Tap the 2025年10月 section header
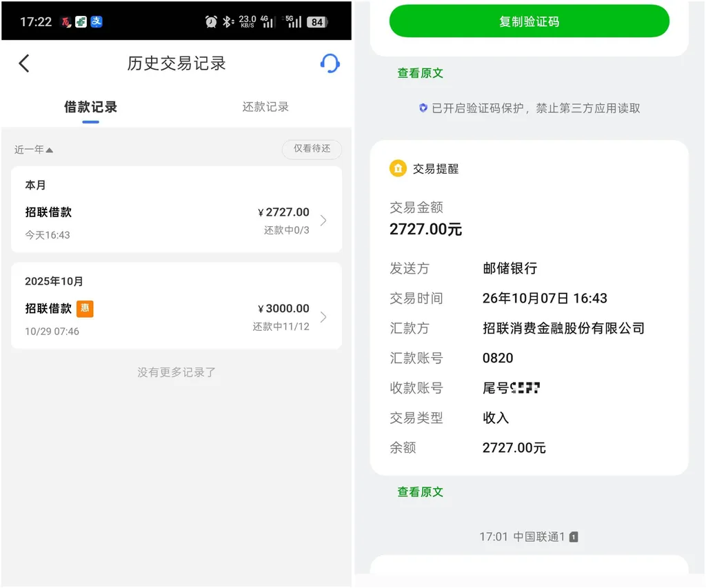 [x=54, y=281]
